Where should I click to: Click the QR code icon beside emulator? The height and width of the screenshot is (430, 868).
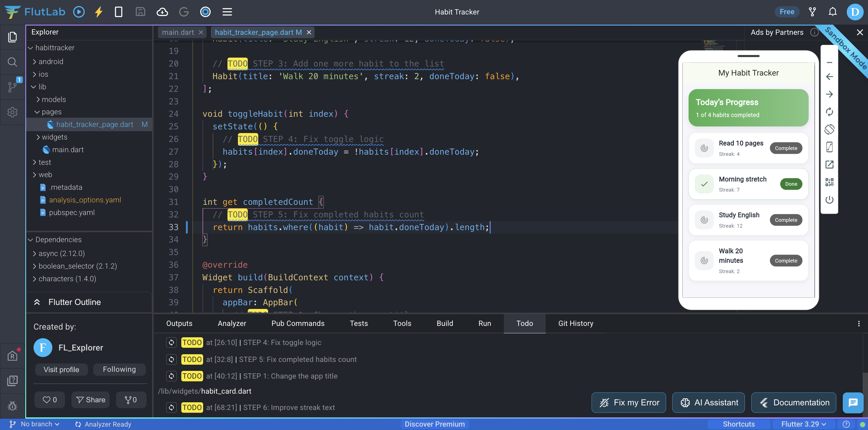point(829,182)
